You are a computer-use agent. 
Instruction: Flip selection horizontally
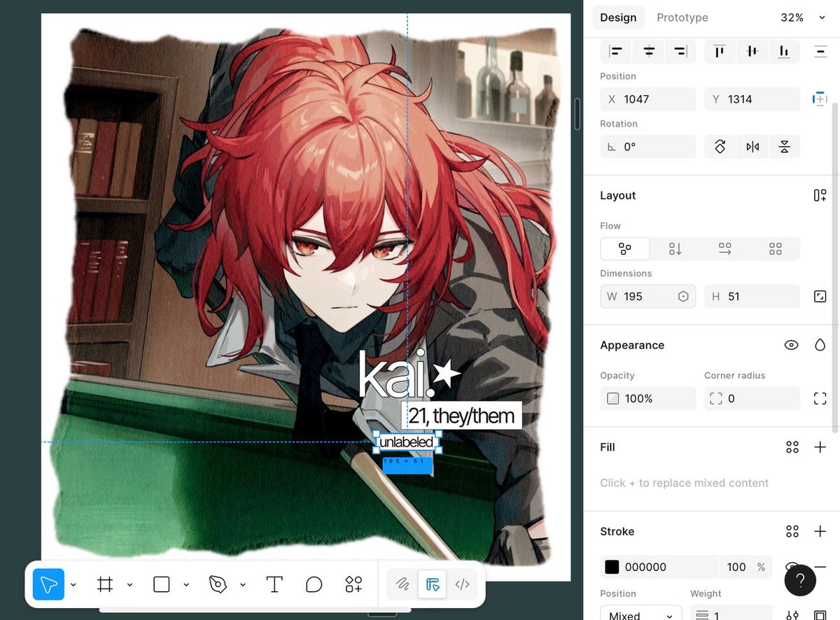[x=752, y=147]
